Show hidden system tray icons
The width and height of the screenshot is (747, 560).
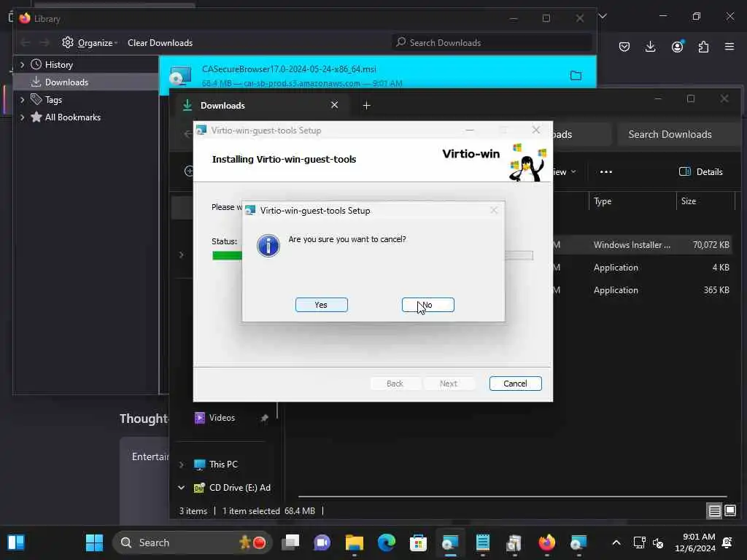[616, 542]
